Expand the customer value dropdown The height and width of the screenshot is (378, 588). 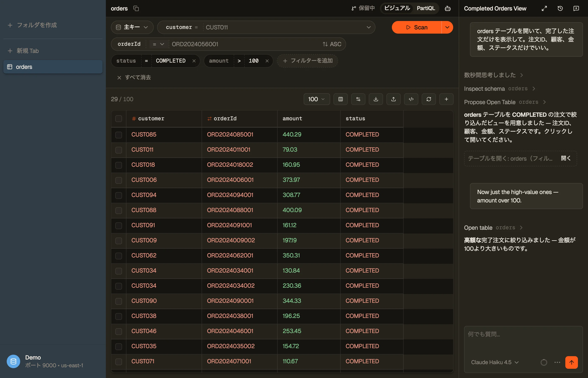click(368, 27)
